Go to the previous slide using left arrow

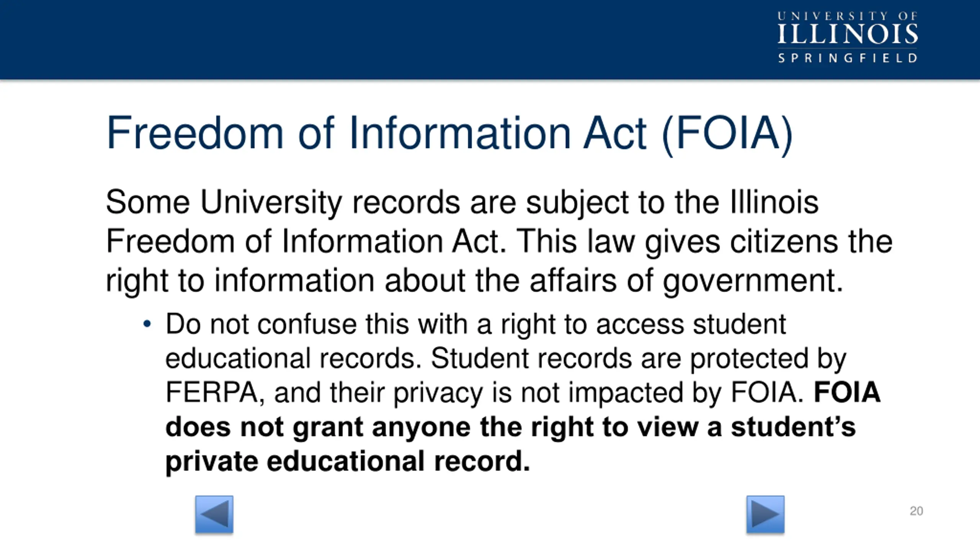(214, 514)
